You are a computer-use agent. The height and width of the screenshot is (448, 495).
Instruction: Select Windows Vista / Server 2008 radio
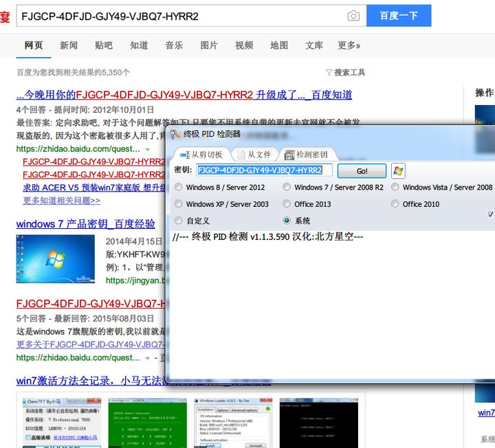[x=395, y=187]
